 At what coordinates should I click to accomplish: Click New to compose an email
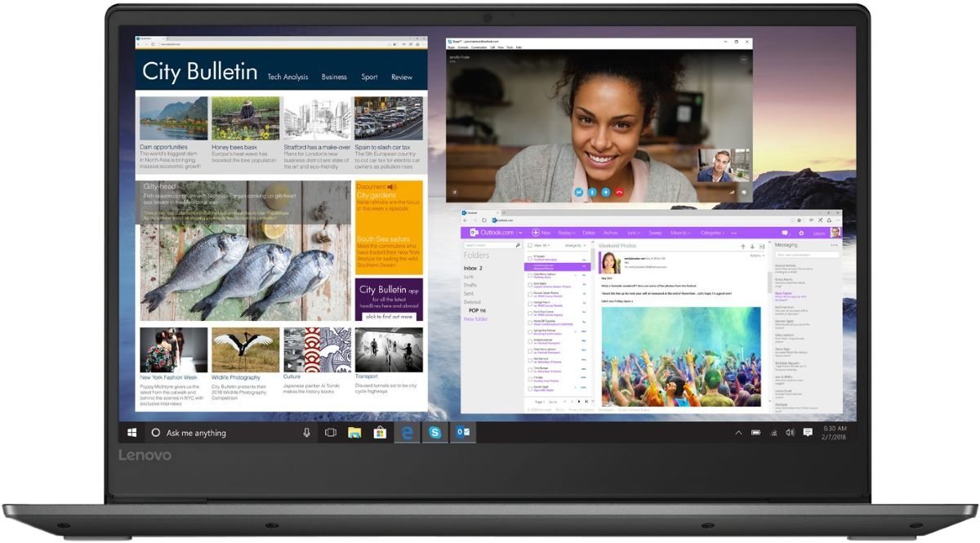click(x=541, y=233)
